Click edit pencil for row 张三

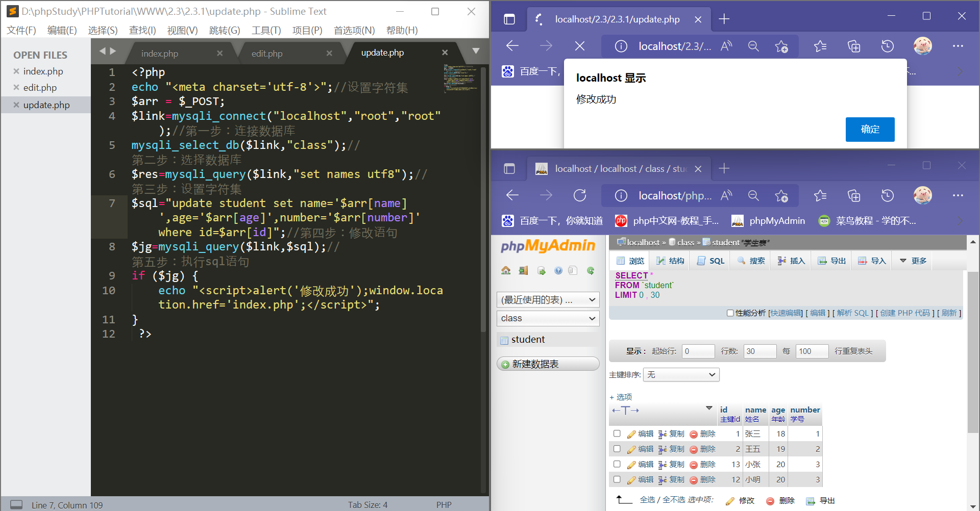[x=631, y=434]
